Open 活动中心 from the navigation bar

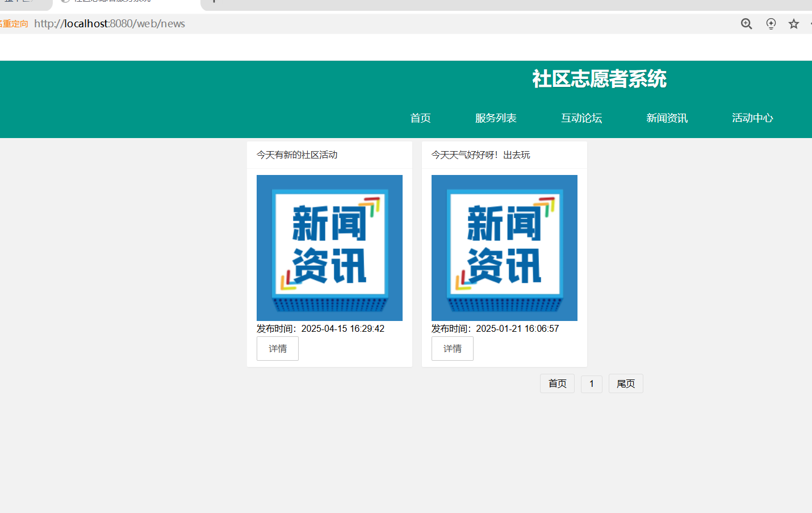point(752,118)
